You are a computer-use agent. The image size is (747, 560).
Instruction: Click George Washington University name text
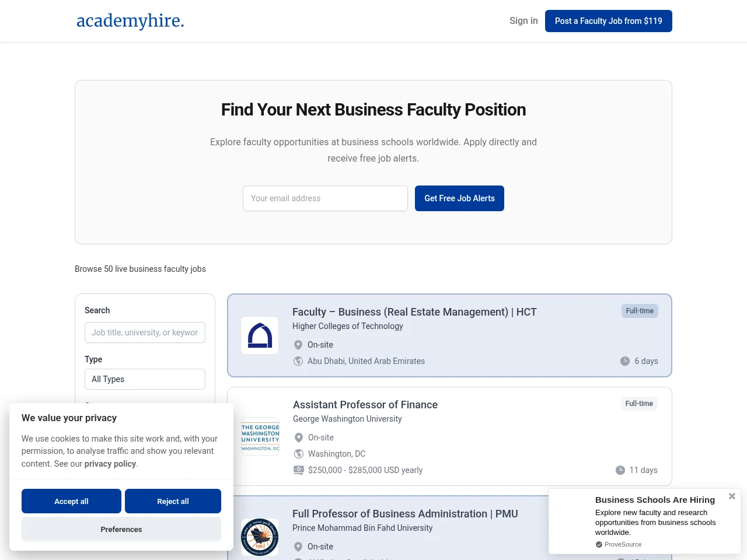pyautogui.click(x=347, y=419)
